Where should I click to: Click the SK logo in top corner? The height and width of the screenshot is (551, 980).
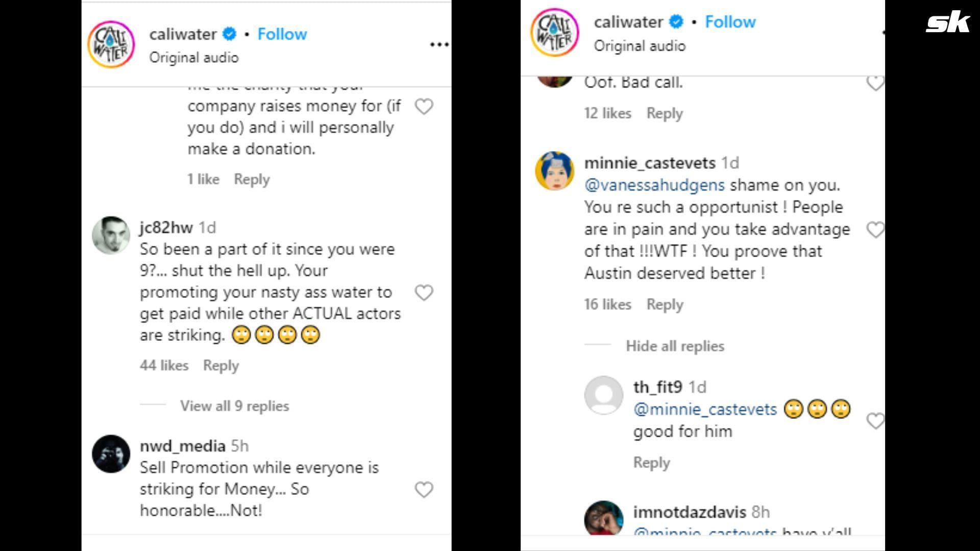947,23
